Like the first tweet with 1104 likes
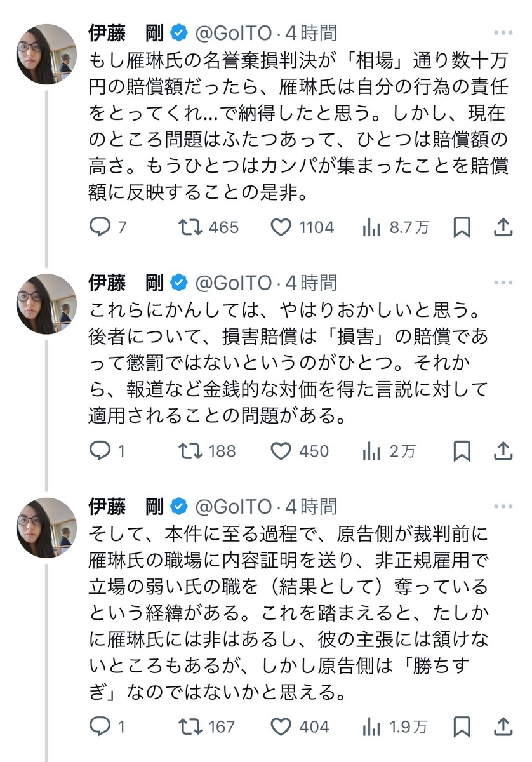The height and width of the screenshot is (762, 532). (281, 227)
